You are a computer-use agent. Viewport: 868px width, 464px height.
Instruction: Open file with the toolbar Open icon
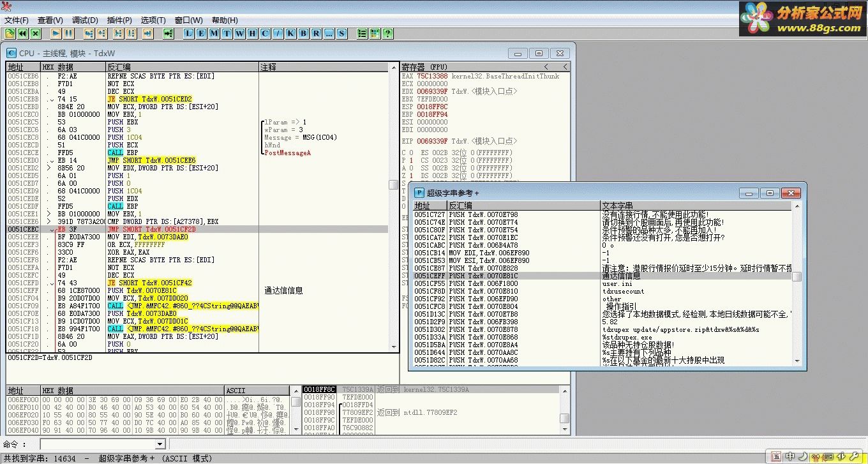(x=10, y=33)
